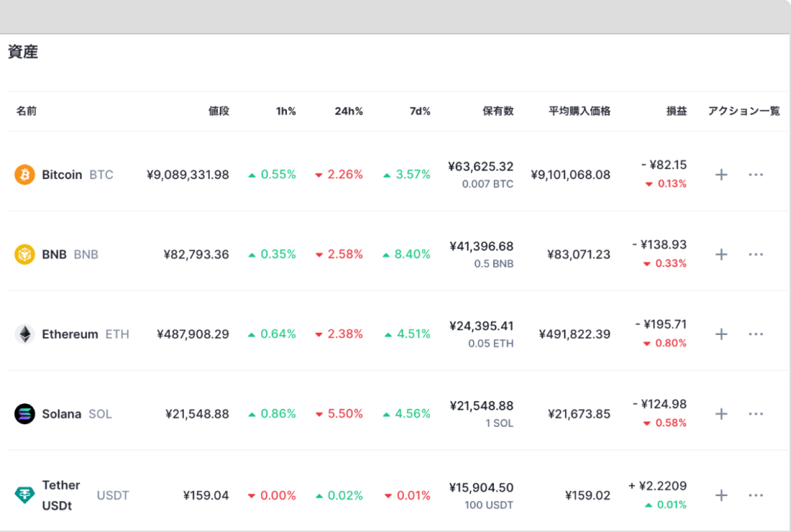Open the Bitcoin asset name link

click(x=62, y=175)
